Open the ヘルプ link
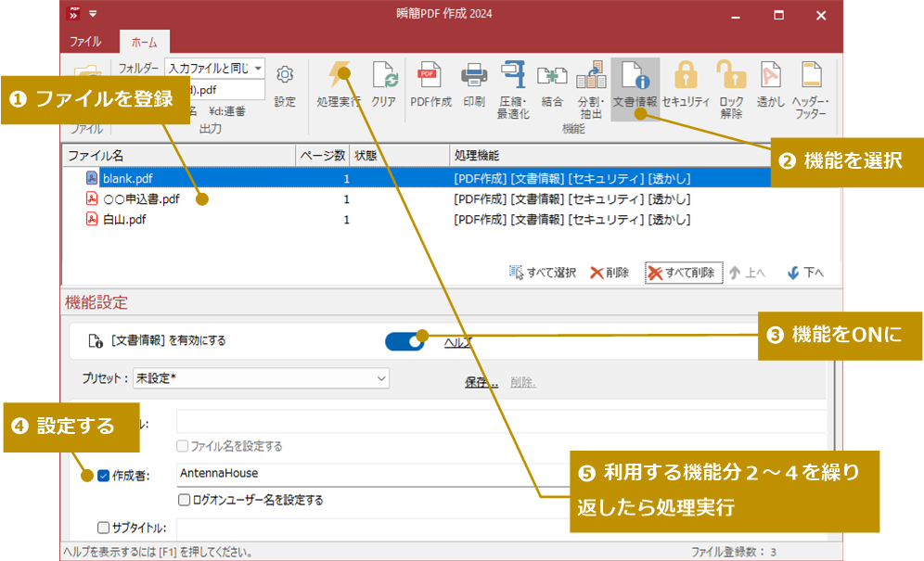This screenshot has height=561, width=924. point(456,341)
